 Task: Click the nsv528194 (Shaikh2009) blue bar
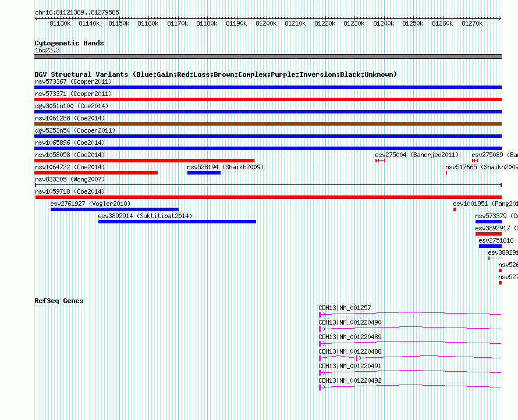(204, 173)
